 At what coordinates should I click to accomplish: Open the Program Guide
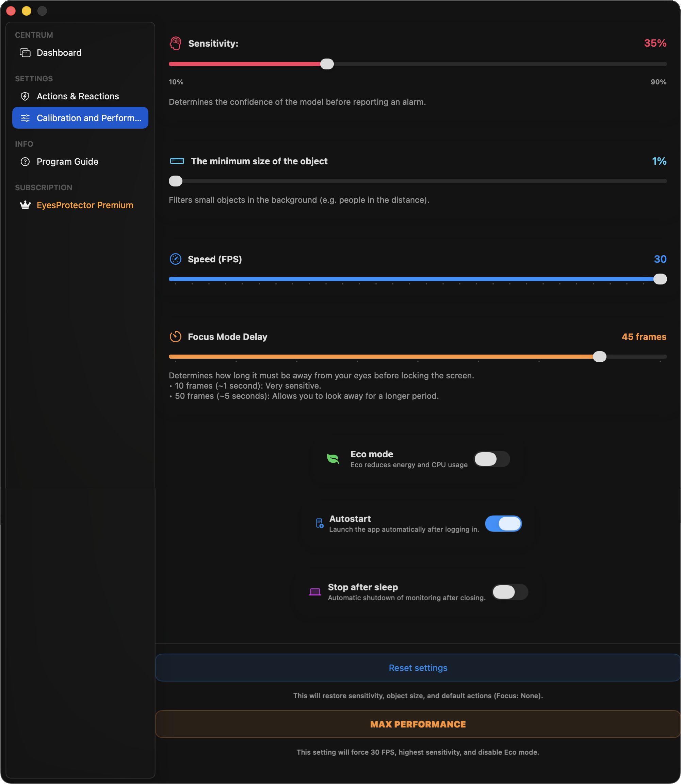(x=67, y=162)
